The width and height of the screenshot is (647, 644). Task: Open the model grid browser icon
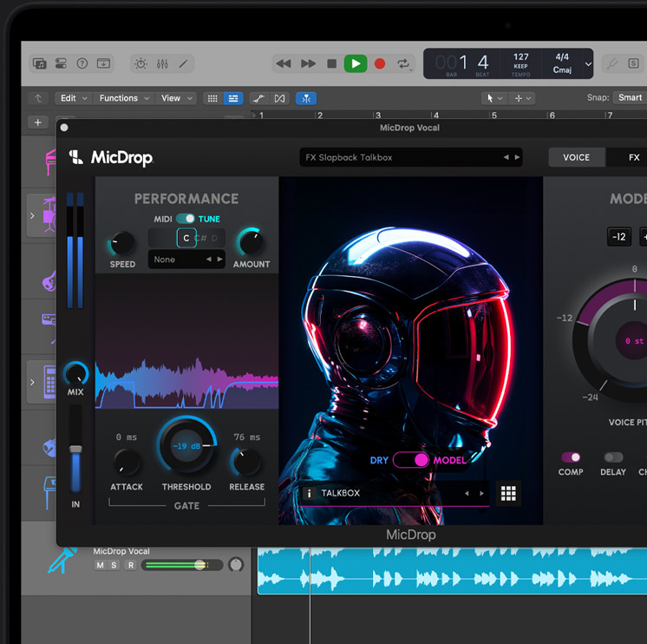(508, 493)
